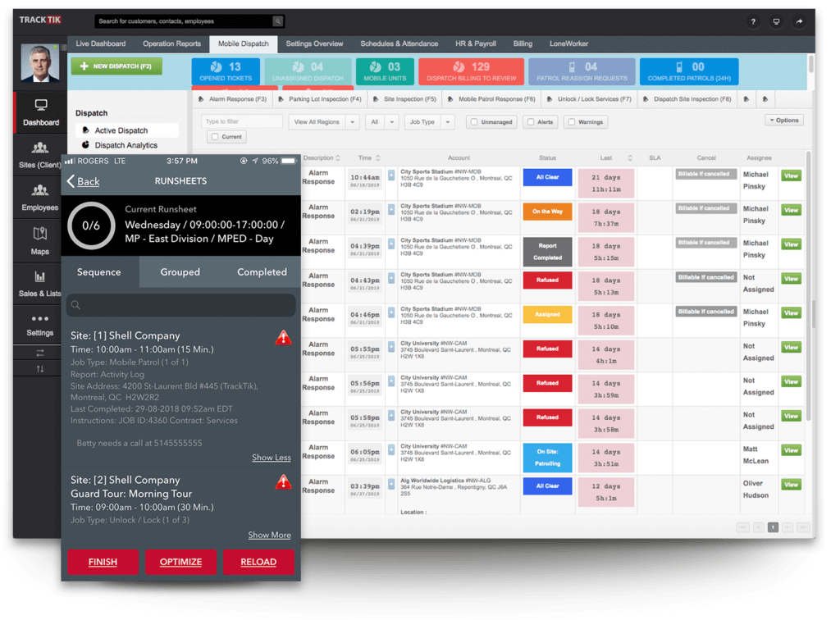Screen dimensions: 840x620
Task: Click the FINISH button
Action: tap(103, 562)
